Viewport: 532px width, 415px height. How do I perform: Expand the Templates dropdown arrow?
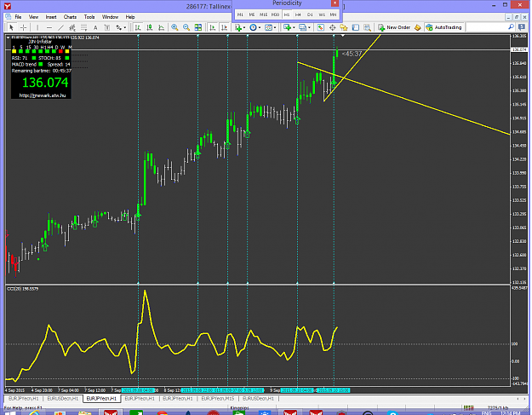pos(275,28)
